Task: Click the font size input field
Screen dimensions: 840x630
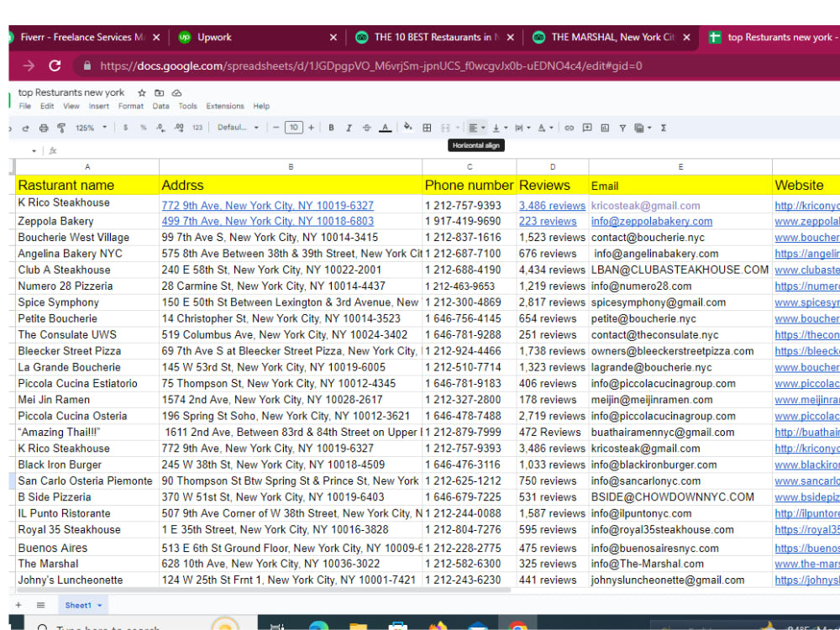Action: 293,128
